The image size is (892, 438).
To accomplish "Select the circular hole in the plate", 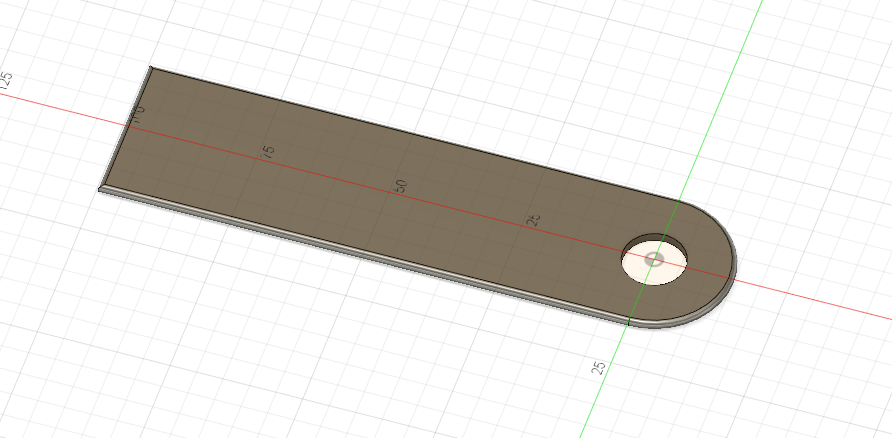I will point(654,259).
